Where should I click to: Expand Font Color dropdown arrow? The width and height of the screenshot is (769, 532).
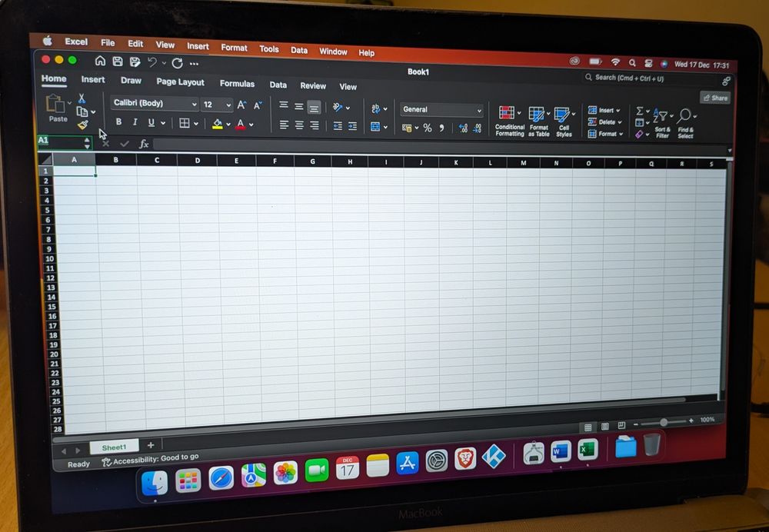click(x=251, y=125)
